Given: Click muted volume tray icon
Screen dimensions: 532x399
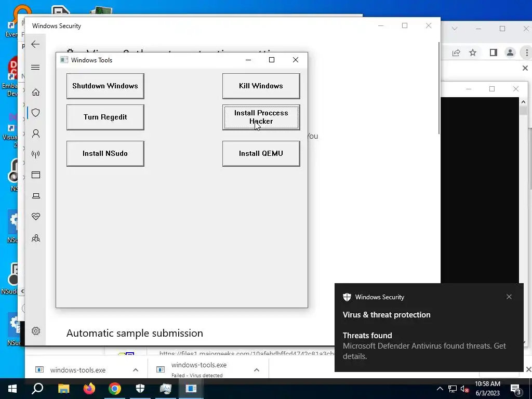Looking at the screenshot, I should [x=464, y=389].
